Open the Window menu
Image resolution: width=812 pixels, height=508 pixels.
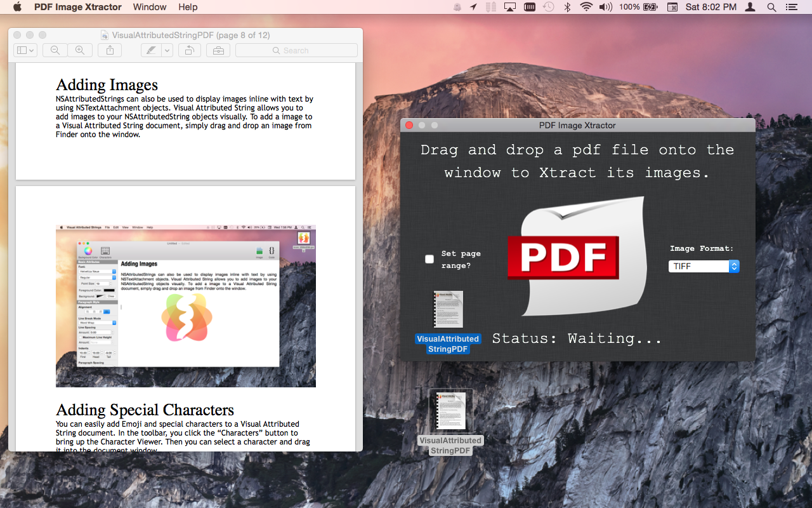click(150, 7)
